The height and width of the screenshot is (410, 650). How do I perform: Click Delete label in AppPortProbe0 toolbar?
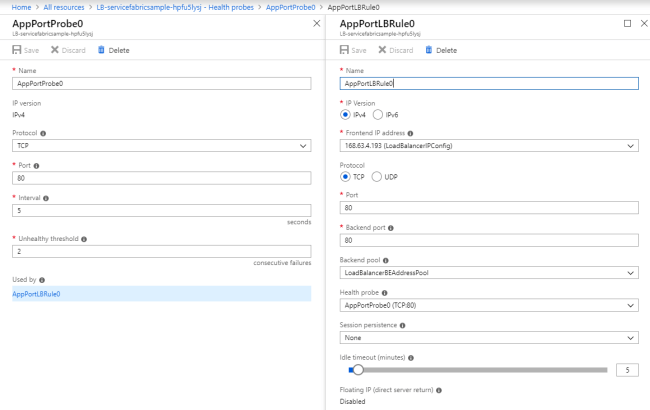pyautogui.click(x=119, y=50)
